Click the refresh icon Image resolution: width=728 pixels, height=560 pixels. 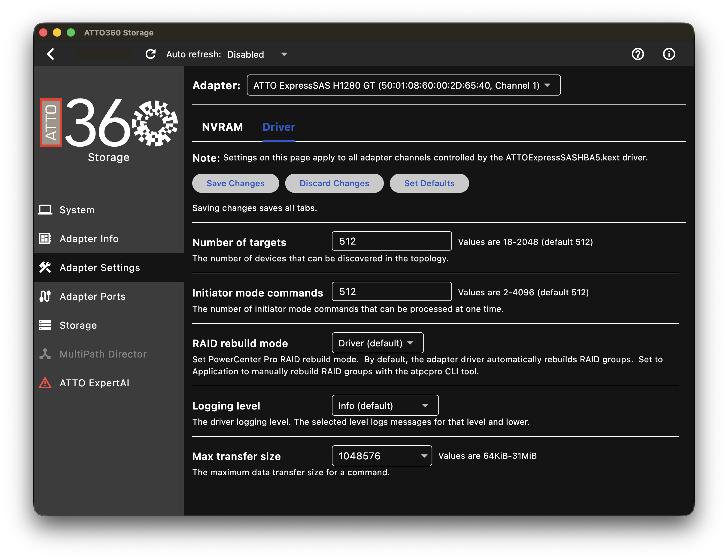pyautogui.click(x=150, y=54)
